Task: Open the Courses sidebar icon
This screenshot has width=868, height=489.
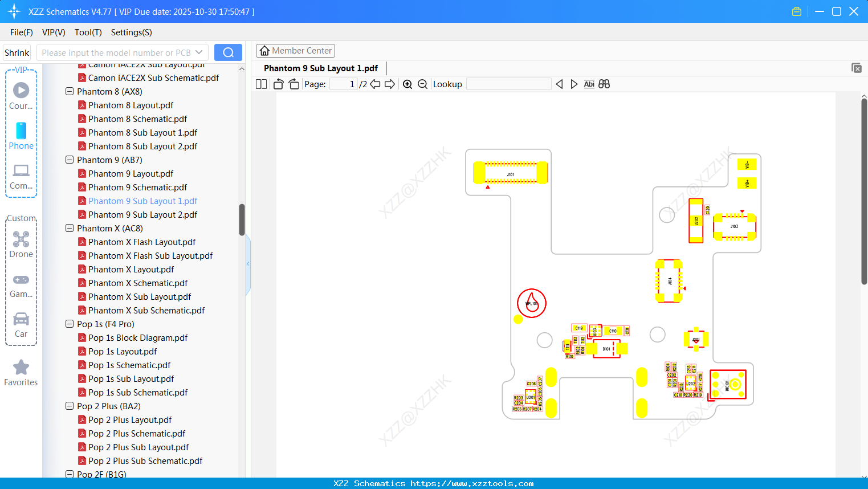Action: click(x=21, y=96)
